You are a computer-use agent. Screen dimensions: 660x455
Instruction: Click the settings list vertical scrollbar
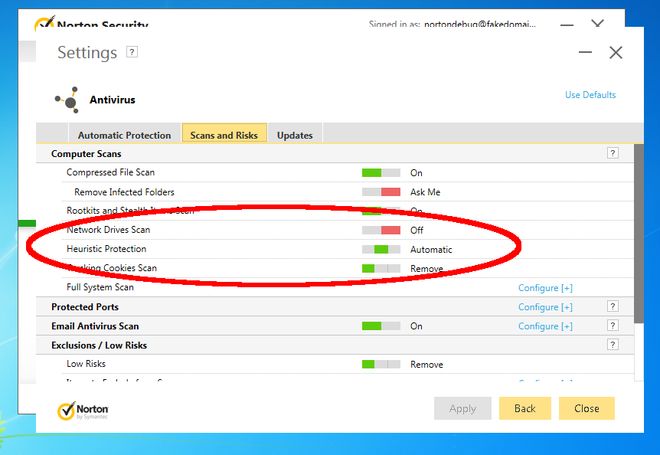(x=639, y=234)
